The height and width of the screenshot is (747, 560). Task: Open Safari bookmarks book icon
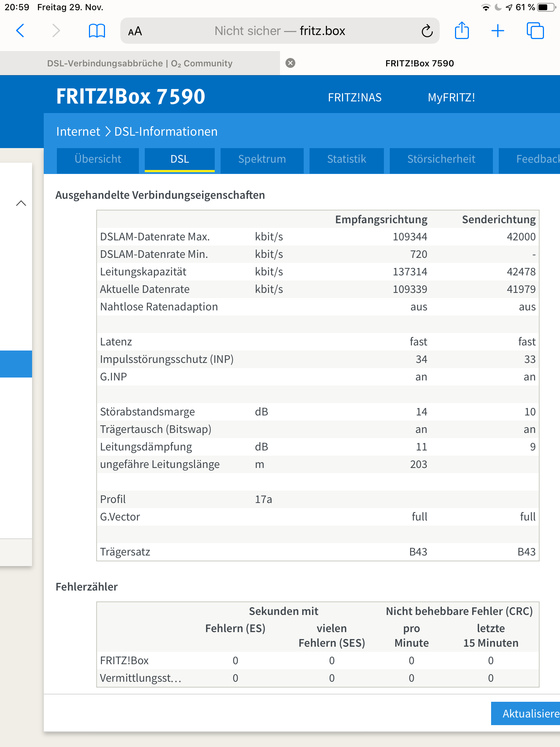click(x=97, y=31)
